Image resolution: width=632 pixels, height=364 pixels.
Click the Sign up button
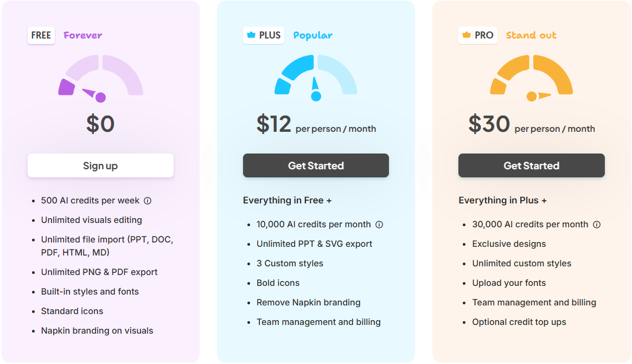click(x=100, y=165)
